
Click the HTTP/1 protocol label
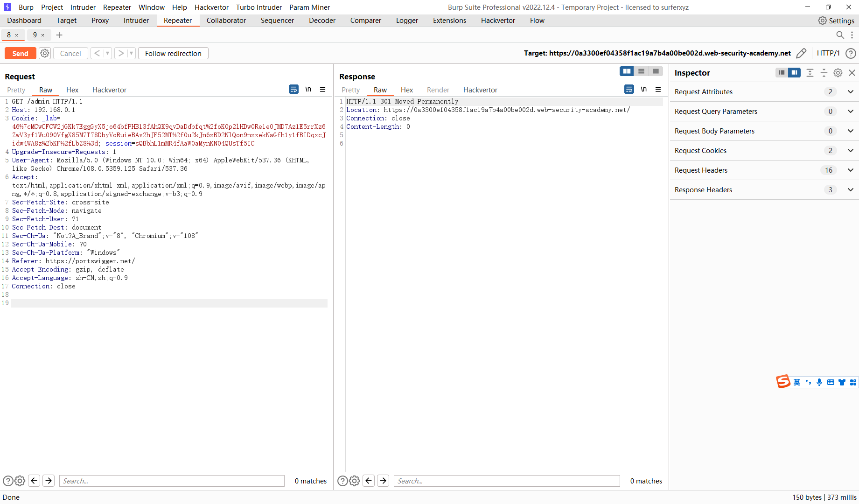828,53
